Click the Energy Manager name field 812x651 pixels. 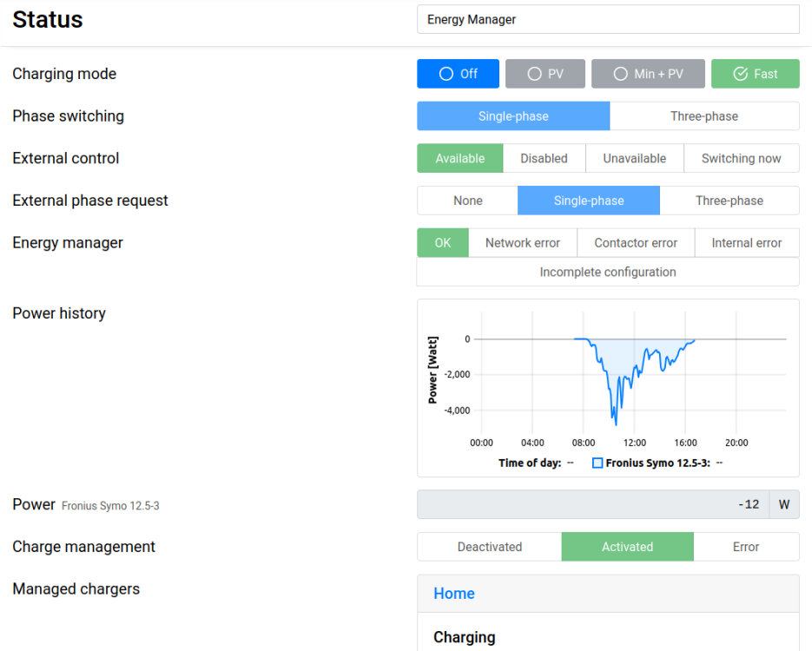click(x=608, y=19)
